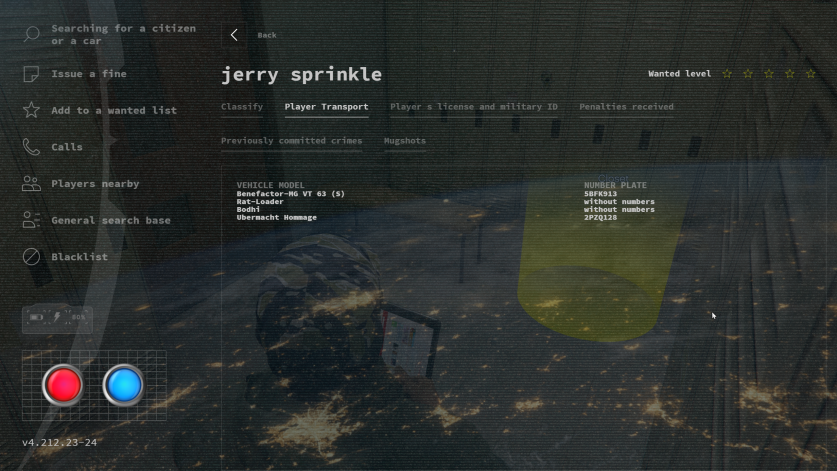837x471 pixels.
Task: Click the Blacklist circle-slash icon
Action: click(x=32, y=257)
